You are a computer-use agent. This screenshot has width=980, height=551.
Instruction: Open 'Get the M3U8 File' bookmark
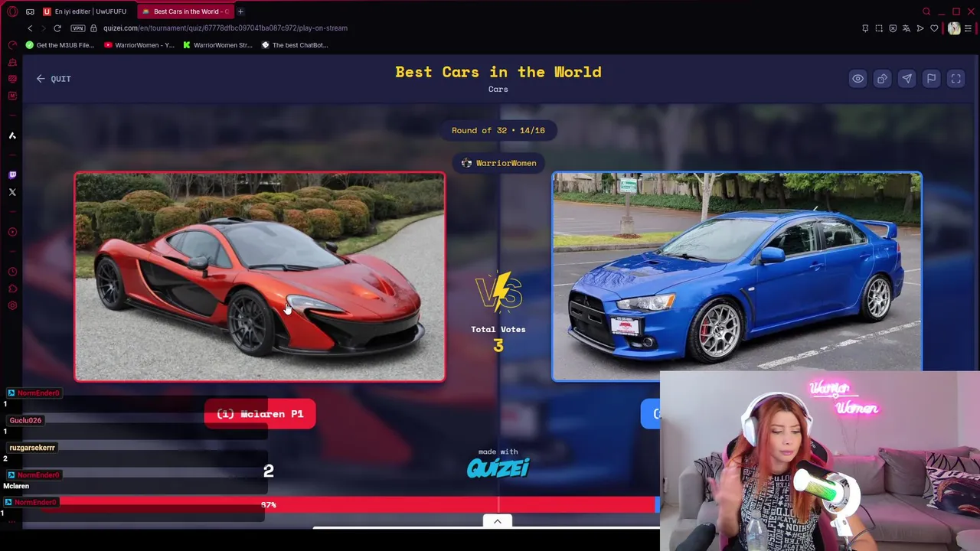click(60, 45)
